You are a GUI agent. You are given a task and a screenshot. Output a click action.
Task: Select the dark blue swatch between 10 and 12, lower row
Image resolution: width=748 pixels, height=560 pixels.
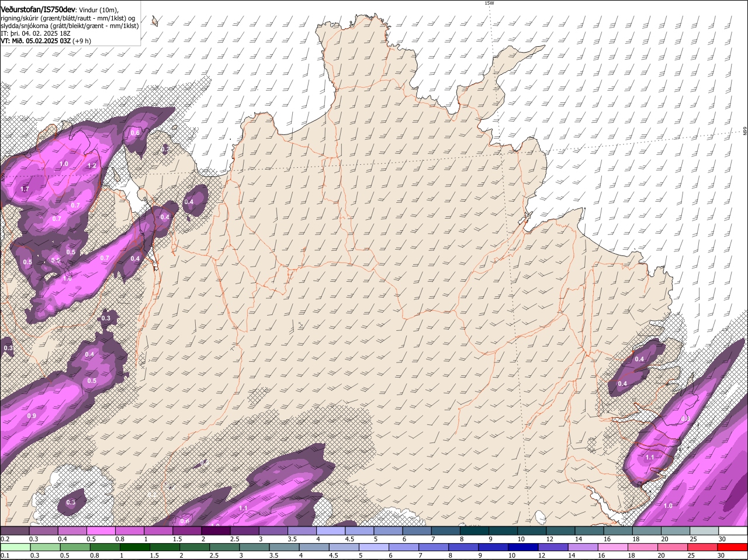tap(522, 547)
